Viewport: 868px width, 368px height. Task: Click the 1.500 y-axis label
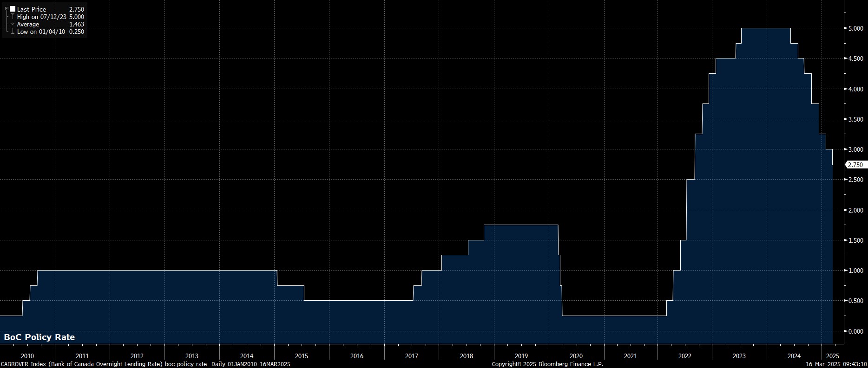pyautogui.click(x=855, y=240)
